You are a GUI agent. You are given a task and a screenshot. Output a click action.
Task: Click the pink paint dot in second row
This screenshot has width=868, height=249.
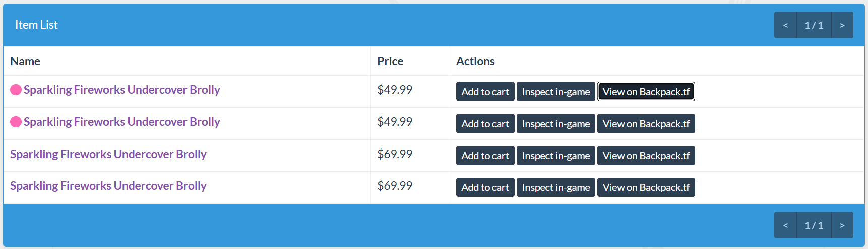tap(16, 122)
